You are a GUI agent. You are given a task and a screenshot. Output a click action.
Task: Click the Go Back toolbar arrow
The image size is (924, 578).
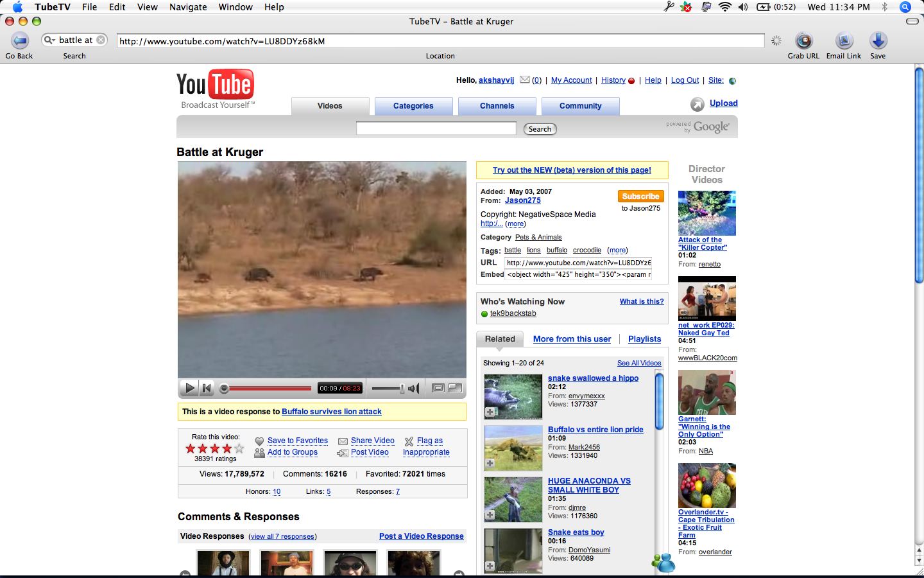click(x=20, y=40)
